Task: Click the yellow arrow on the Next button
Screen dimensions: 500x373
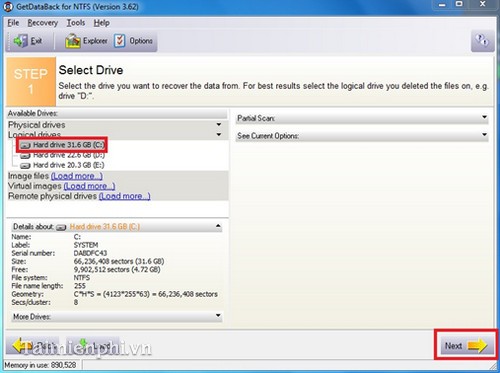Action: (x=477, y=346)
